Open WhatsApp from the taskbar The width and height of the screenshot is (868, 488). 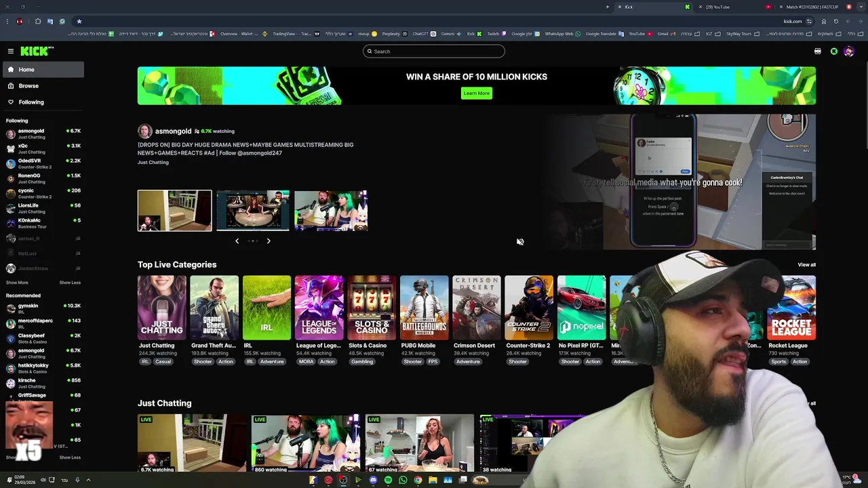tap(403, 480)
